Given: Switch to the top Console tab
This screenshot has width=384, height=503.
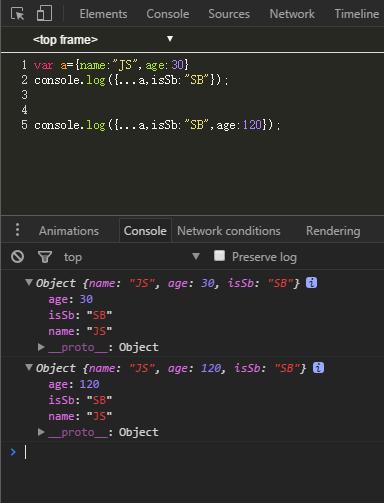Looking at the screenshot, I should point(168,14).
